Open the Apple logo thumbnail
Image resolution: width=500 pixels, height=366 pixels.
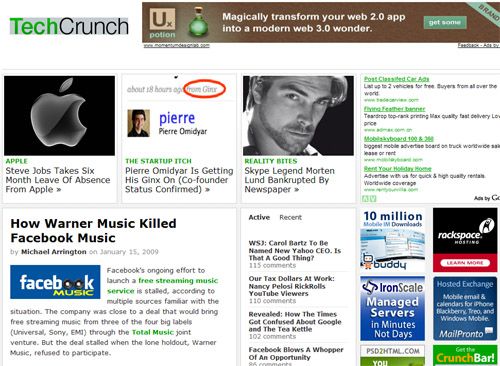coord(59,115)
